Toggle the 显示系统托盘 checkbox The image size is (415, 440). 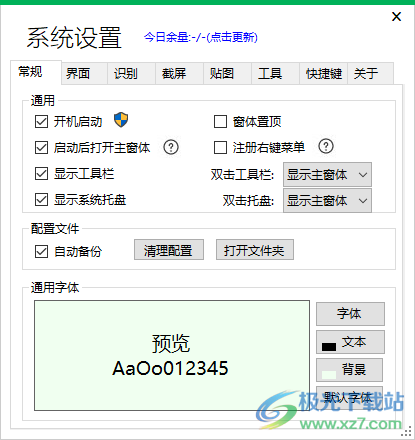pyautogui.click(x=41, y=200)
